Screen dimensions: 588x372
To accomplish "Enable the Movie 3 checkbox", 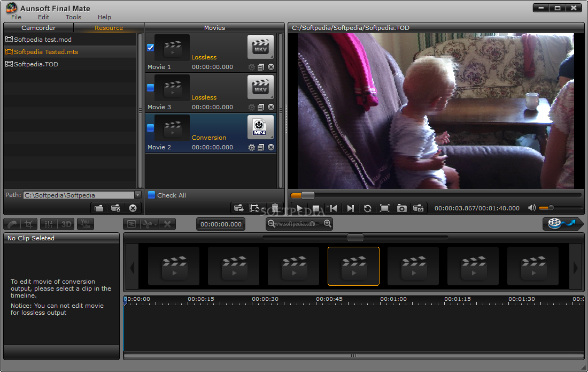I will [x=151, y=88].
